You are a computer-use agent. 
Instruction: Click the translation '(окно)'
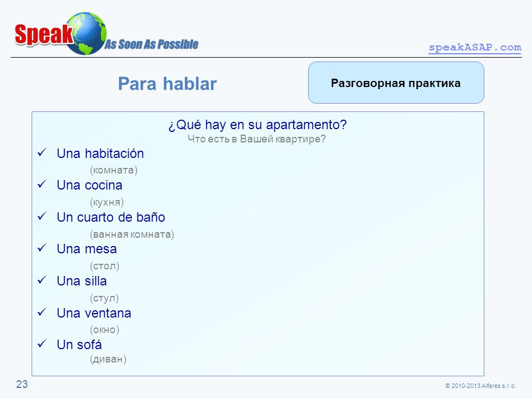105,329
